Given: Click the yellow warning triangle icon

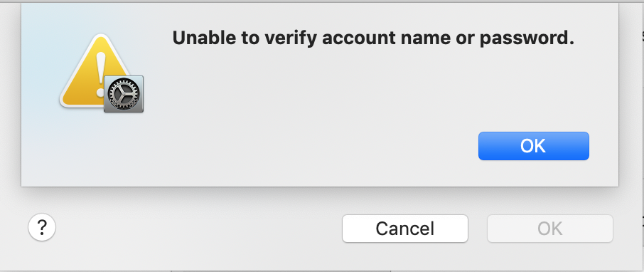Looking at the screenshot, I should (97, 70).
